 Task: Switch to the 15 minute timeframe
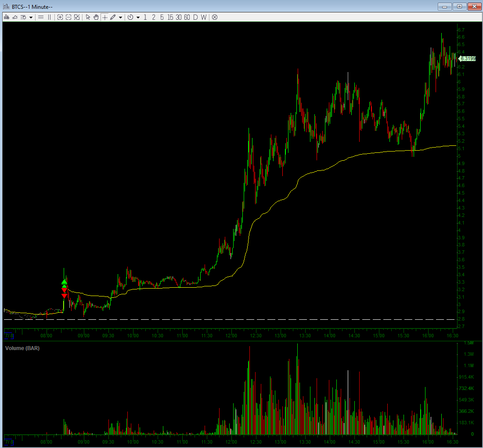click(170, 17)
